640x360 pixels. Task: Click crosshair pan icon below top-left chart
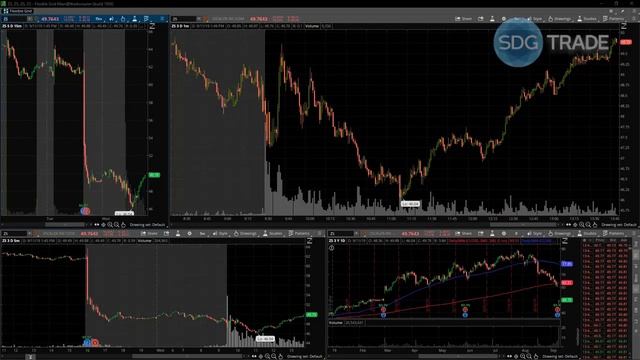(103, 225)
